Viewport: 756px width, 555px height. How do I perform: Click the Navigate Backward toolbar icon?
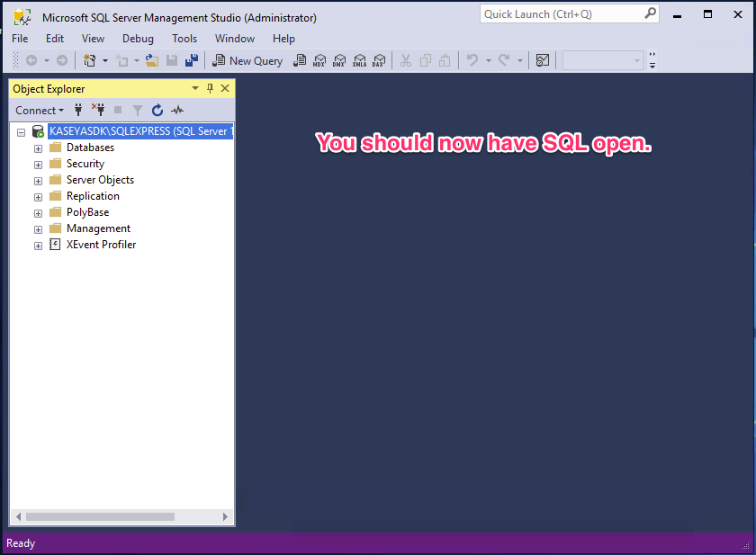[31, 60]
